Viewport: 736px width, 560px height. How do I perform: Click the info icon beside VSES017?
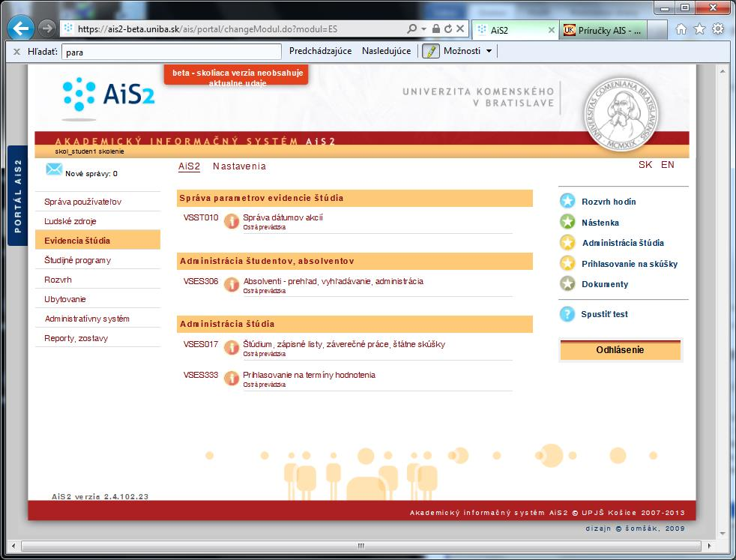232,347
